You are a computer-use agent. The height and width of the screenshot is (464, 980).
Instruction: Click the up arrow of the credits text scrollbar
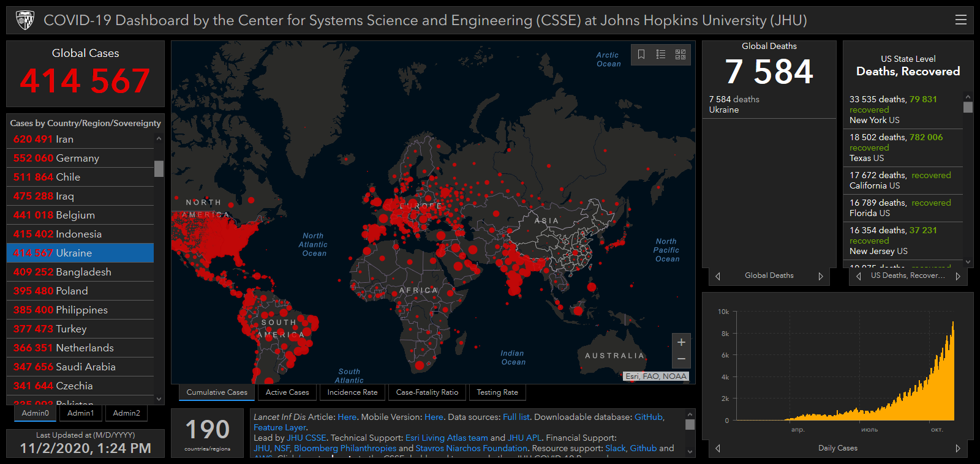(690, 414)
